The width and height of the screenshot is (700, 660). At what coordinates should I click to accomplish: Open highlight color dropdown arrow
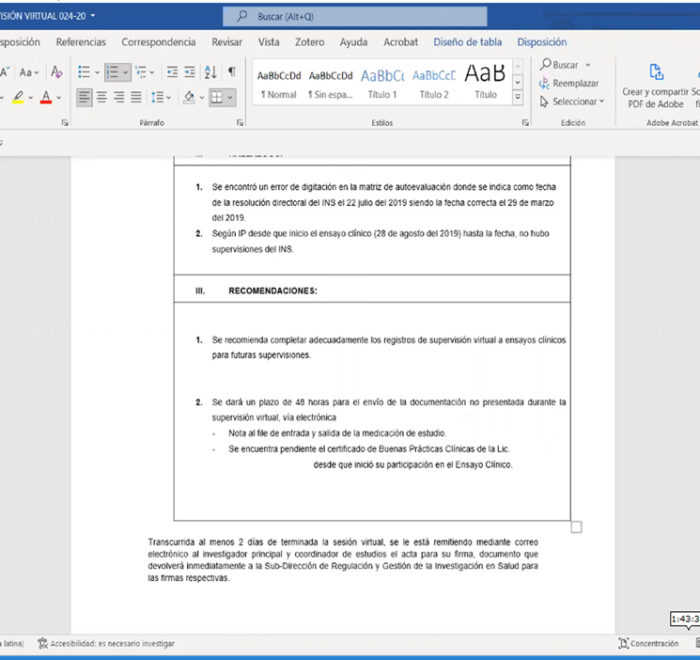[x=30, y=97]
